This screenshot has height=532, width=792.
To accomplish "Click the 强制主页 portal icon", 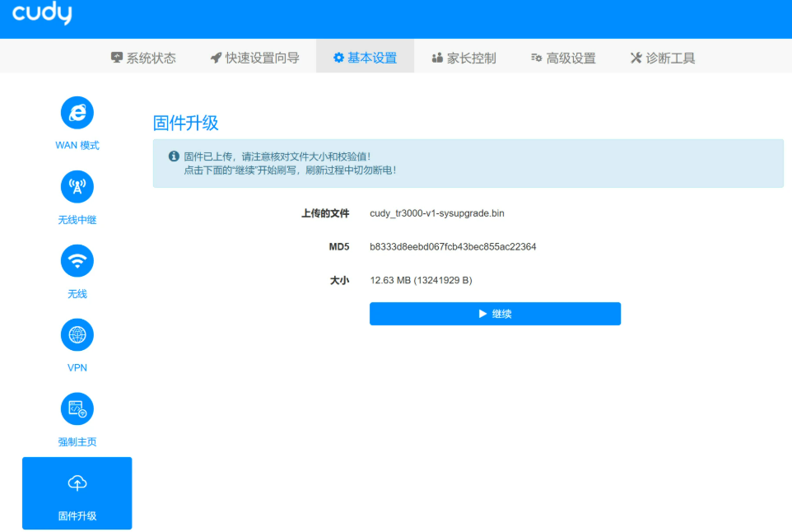I will pos(77,408).
